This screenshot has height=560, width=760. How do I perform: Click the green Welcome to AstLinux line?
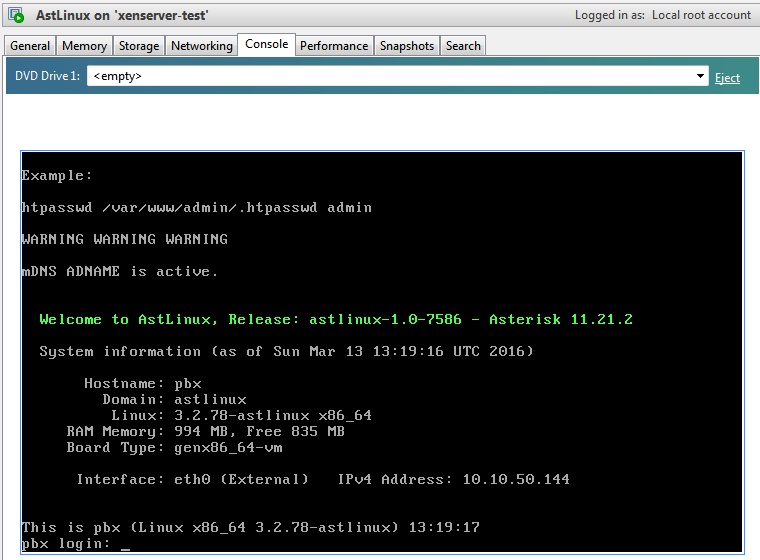[336, 319]
